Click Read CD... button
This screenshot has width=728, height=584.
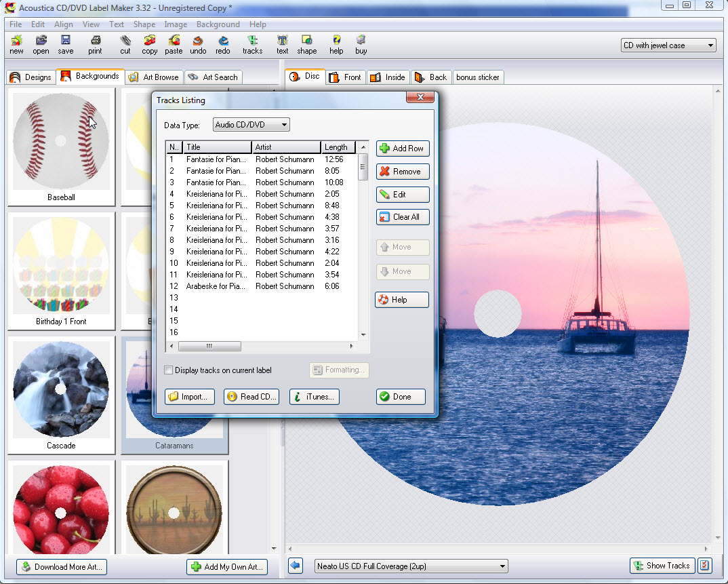(251, 397)
